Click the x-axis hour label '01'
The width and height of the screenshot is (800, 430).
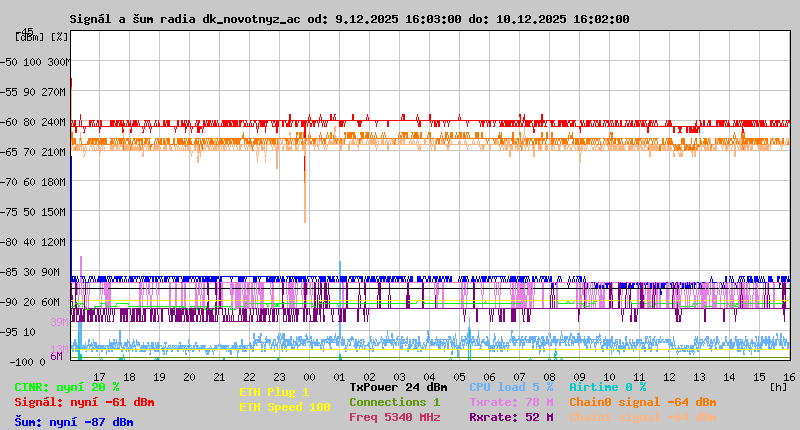click(339, 377)
